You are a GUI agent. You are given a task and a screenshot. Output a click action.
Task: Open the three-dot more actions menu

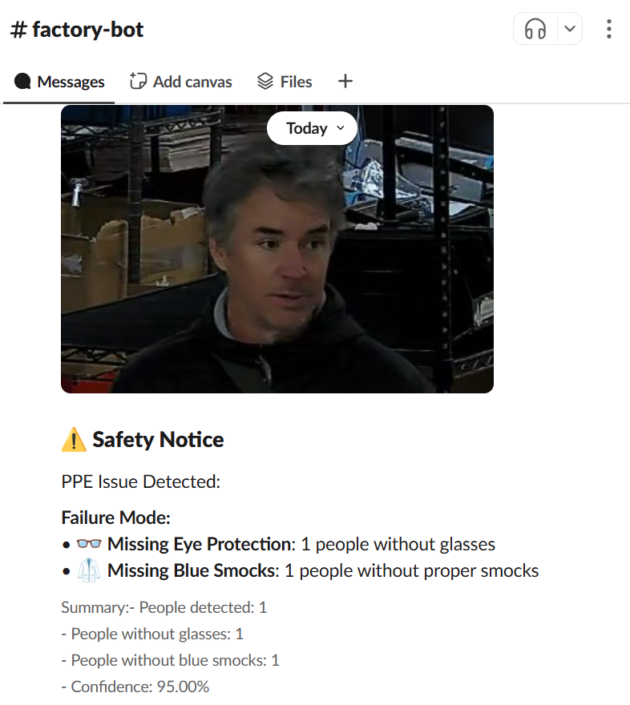point(609,29)
